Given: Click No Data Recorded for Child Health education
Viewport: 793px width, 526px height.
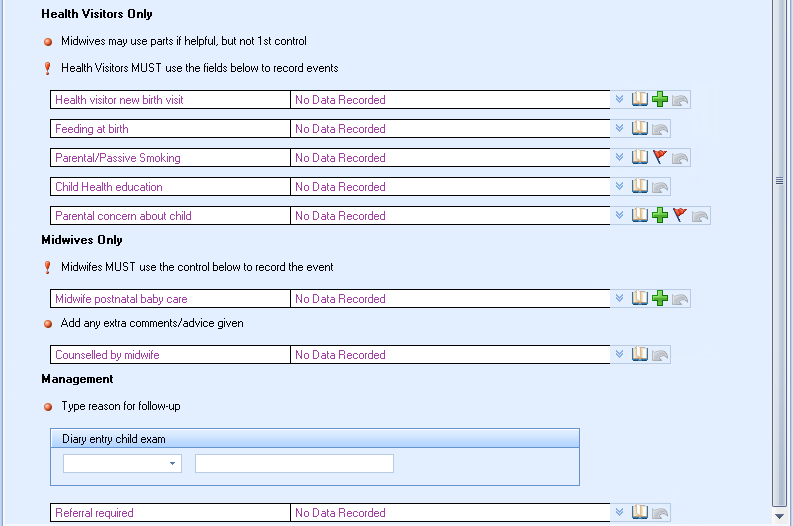Looking at the screenshot, I should [x=340, y=187].
